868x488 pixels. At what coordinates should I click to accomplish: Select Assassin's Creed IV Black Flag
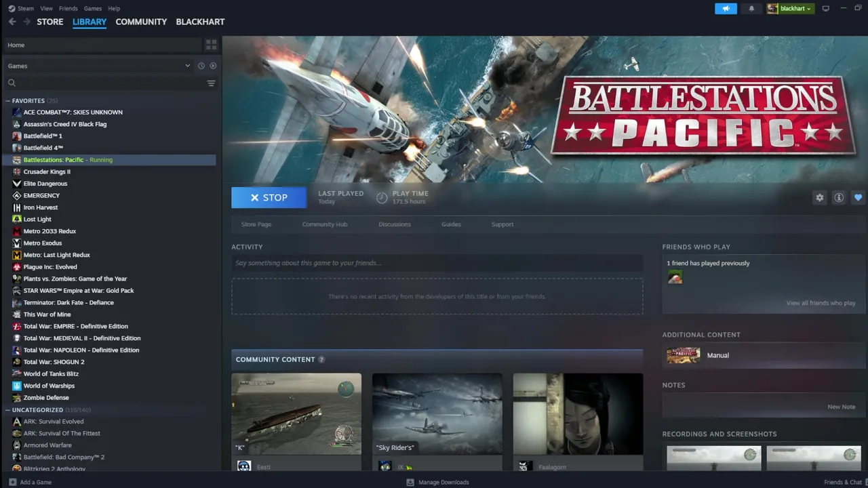click(x=64, y=124)
